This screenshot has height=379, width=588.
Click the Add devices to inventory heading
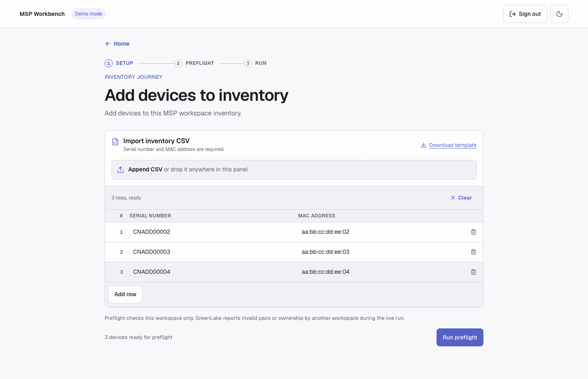[x=196, y=95]
